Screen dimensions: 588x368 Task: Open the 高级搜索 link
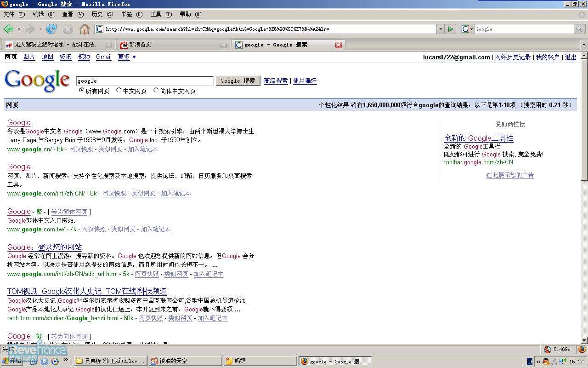[x=276, y=81]
